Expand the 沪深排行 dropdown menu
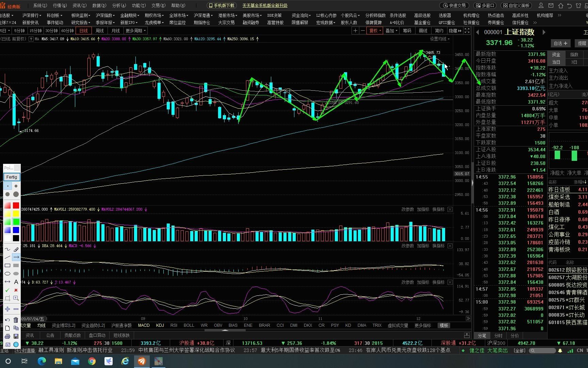Viewport: 588px width, 368px height. pos(32,15)
